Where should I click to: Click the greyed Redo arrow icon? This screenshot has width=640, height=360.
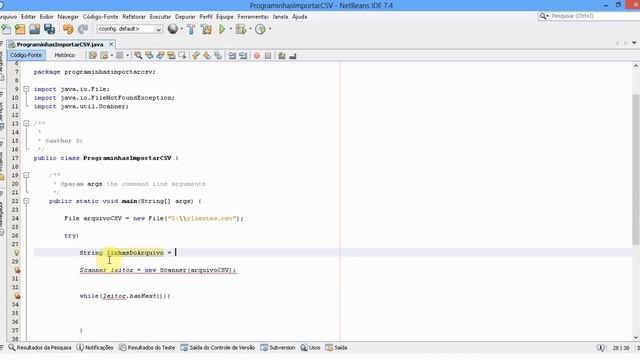[x=83, y=29]
